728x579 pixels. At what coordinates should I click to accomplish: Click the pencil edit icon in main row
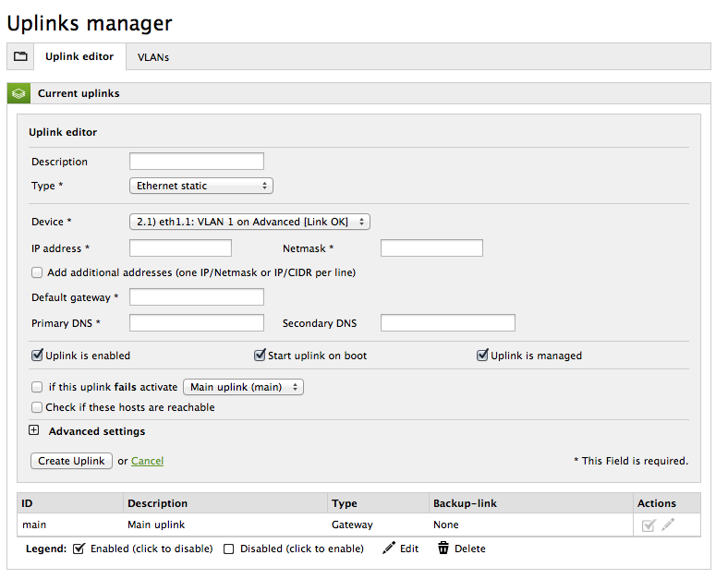tap(668, 525)
